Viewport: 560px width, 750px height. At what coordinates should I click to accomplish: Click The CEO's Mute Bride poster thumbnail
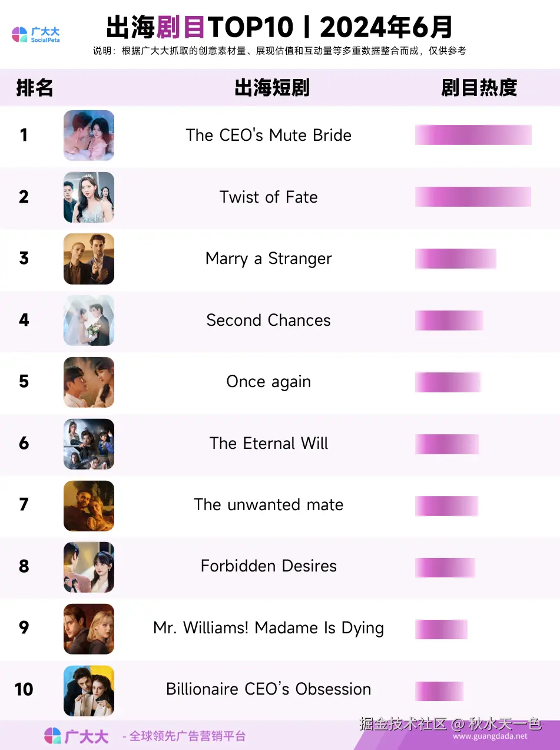pyautogui.click(x=89, y=136)
